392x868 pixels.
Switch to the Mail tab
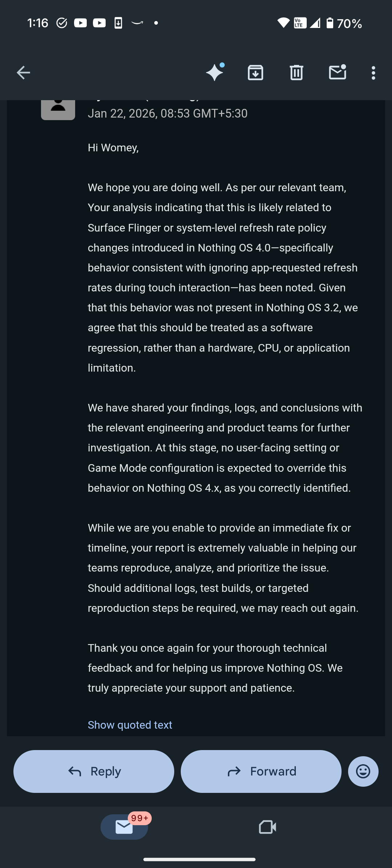(x=124, y=827)
